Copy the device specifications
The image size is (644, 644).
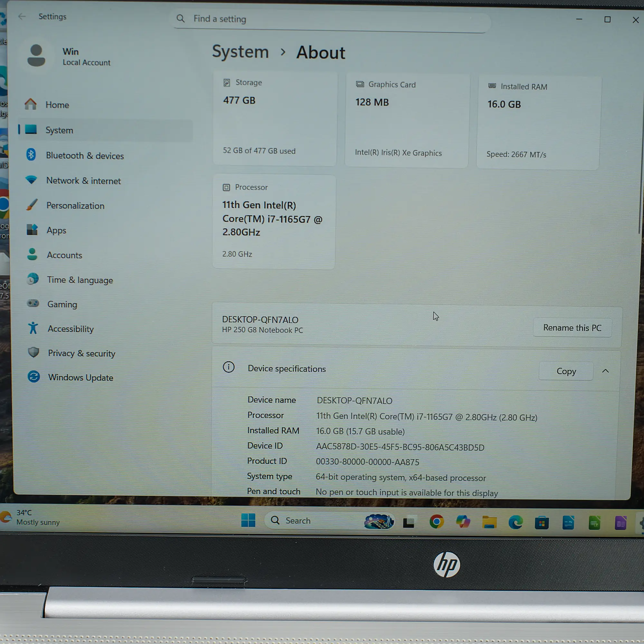click(x=566, y=371)
